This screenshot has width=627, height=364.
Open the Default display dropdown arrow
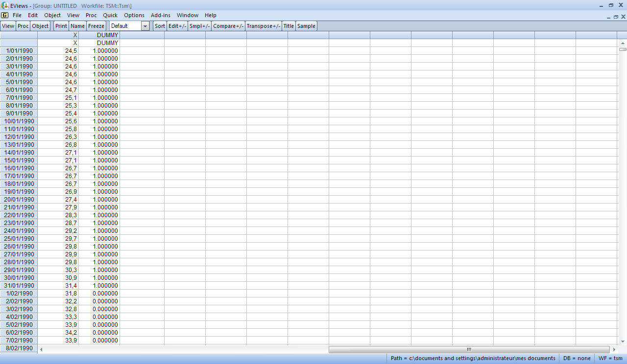[145, 26]
